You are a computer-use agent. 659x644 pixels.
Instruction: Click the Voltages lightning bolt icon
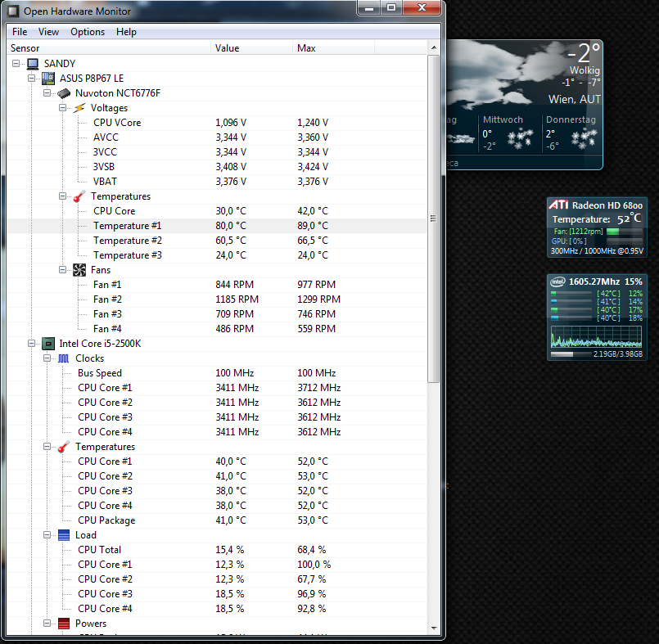tap(79, 108)
